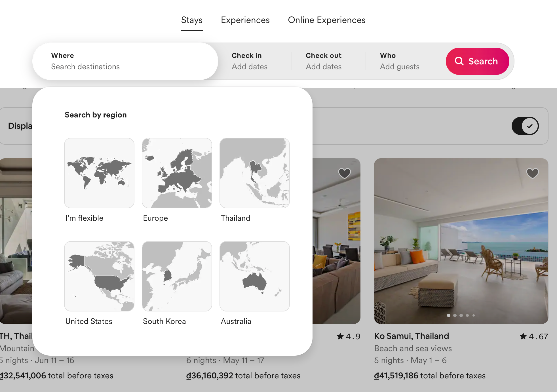
Task: Click the United States label
Action: click(89, 321)
